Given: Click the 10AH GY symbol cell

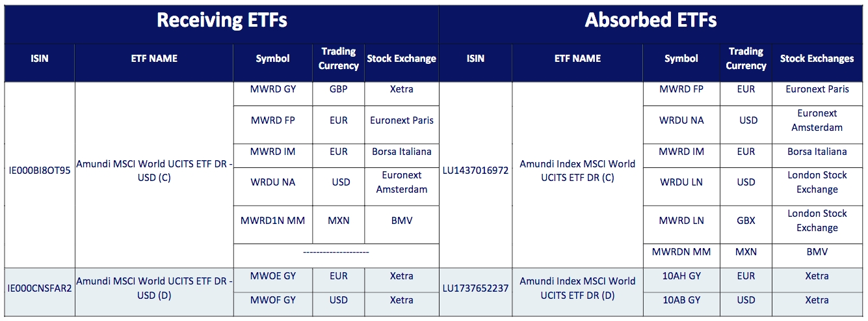Looking at the screenshot, I should (x=681, y=276).
